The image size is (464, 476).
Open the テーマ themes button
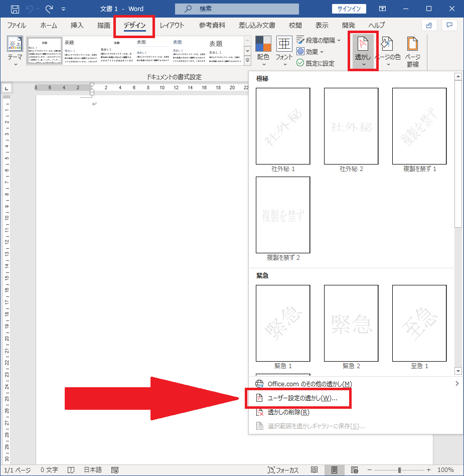coord(15,51)
